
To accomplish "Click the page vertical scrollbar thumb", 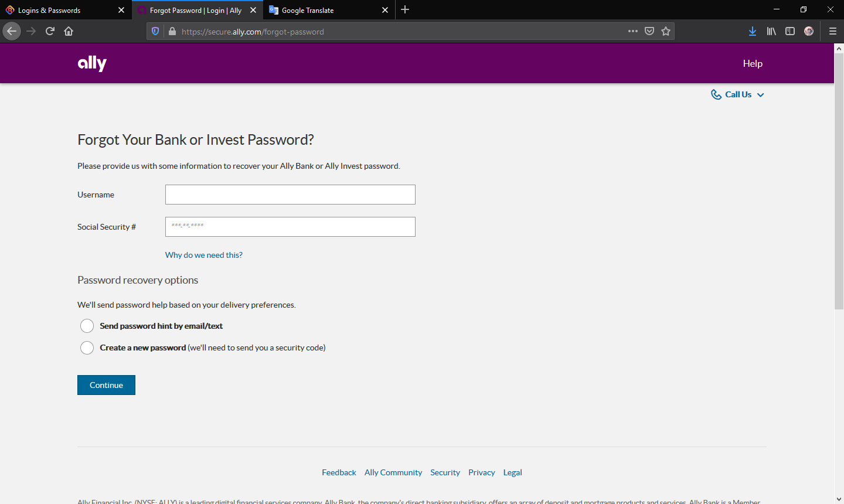I will click(839, 182).
